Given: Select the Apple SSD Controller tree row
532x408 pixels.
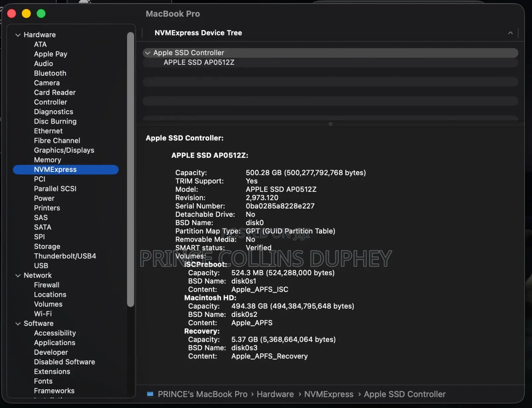Looking at the screenshot, I should point(330,53).
